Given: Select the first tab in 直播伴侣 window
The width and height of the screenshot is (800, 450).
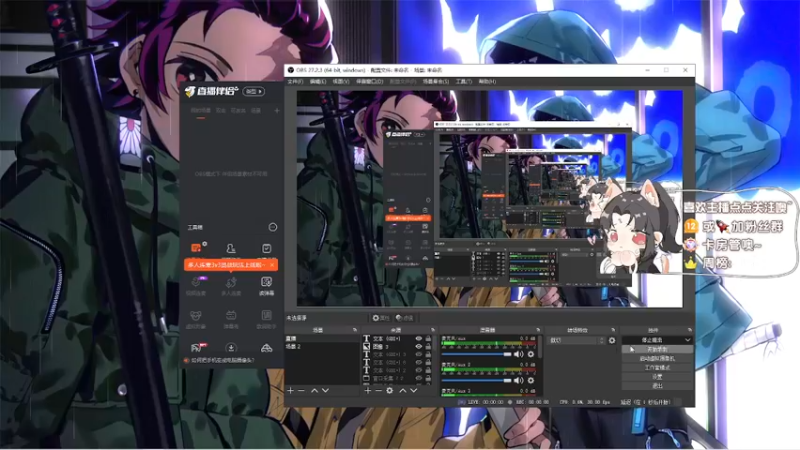Looking at the screenshot, I should [x=201, y=111].
